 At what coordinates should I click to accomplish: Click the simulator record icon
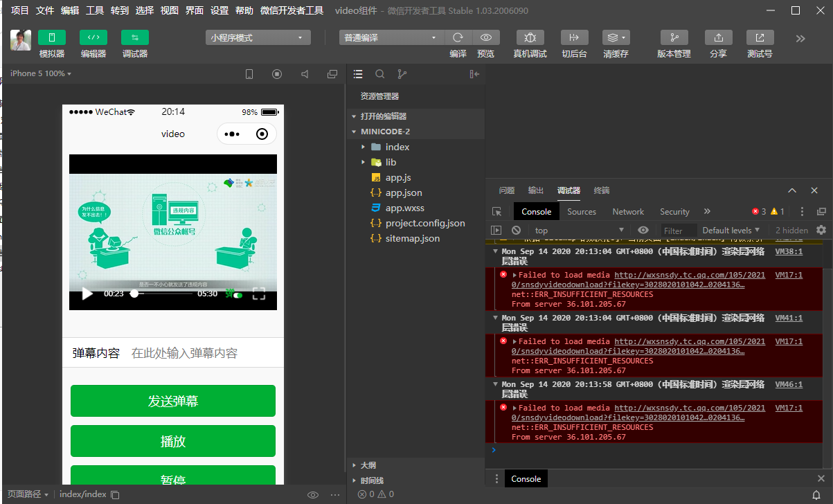click(277, 74)
